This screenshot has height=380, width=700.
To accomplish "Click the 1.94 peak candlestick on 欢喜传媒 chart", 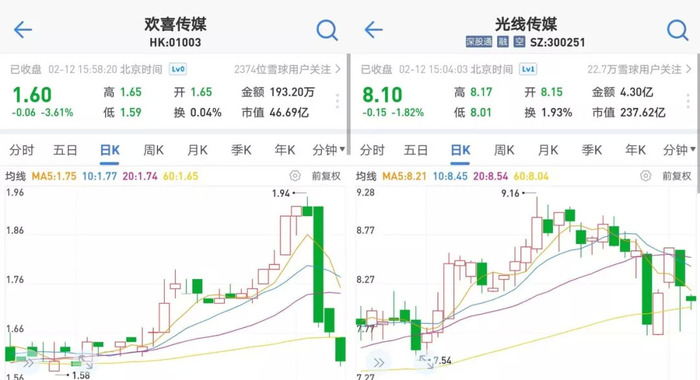I will pos(307,208).
